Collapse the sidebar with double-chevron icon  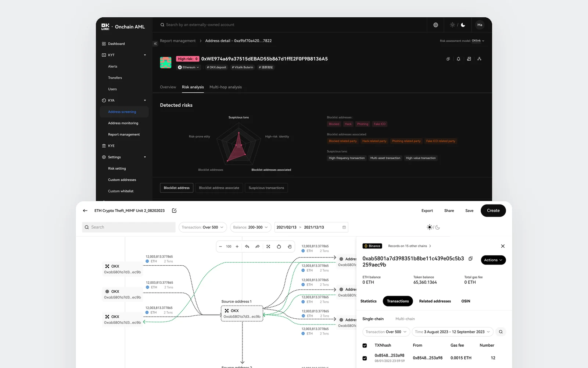pyautogui.click(x=155, y=44)
